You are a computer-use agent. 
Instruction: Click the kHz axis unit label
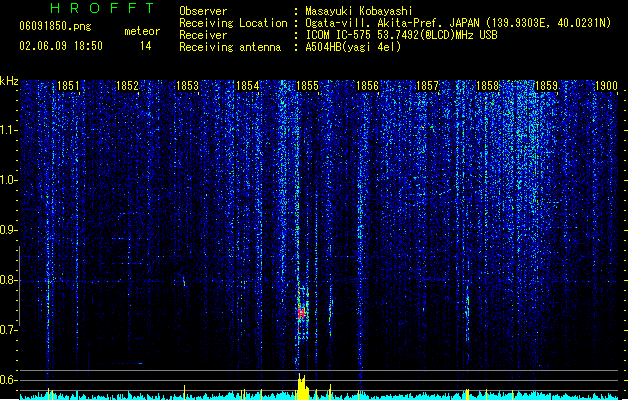point(9,81)
